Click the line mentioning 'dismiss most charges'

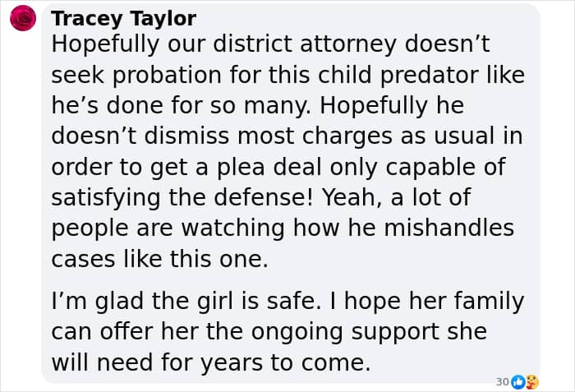tap(287, 136)
